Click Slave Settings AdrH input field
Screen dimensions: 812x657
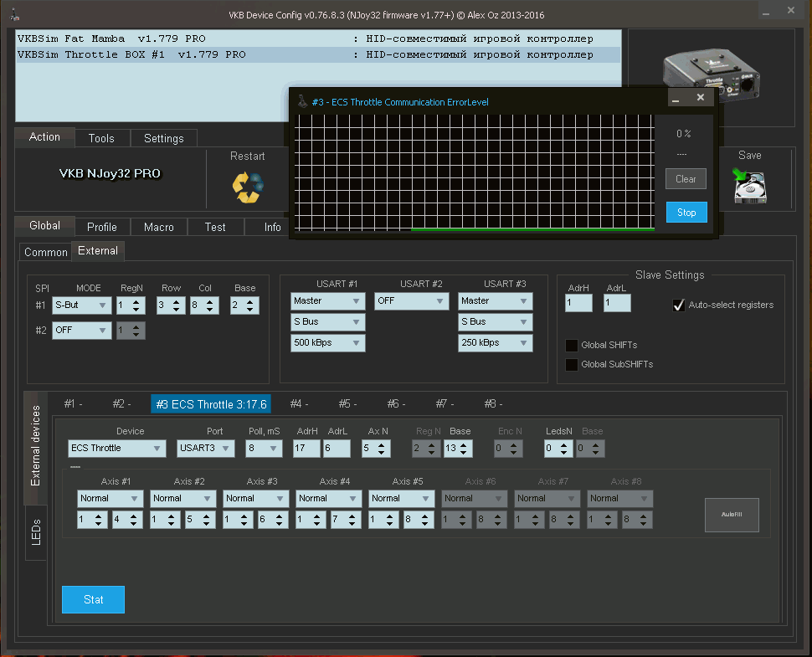point(578,303)
